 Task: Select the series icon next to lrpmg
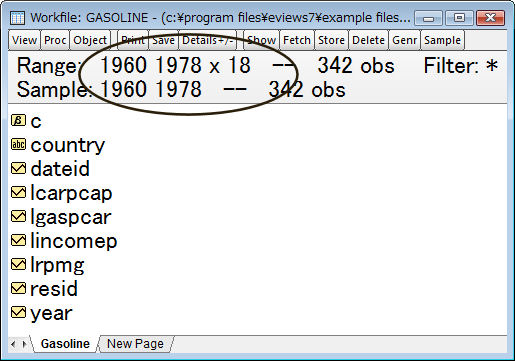pos(18,264)
